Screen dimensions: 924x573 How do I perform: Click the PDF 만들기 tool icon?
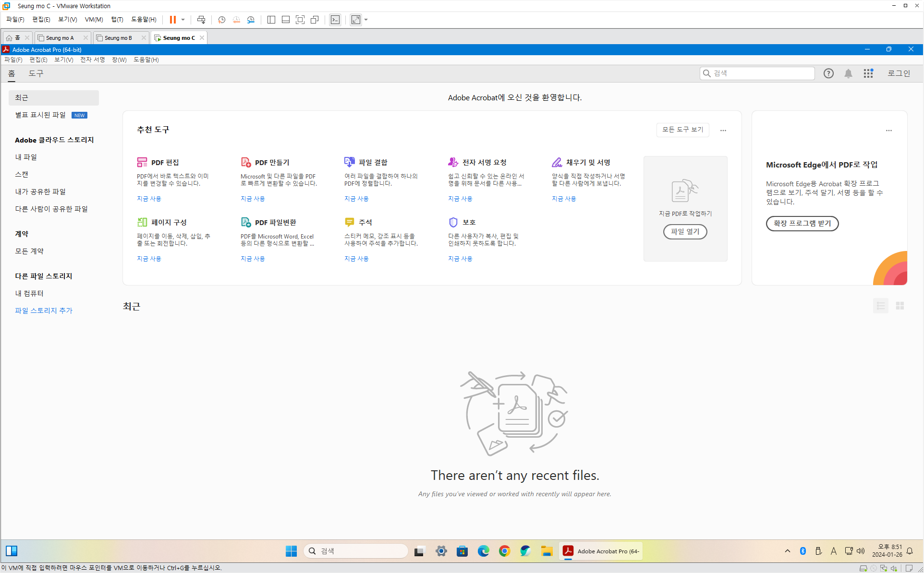pos(245,162)
